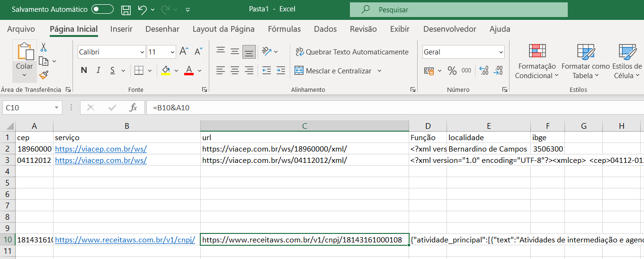The height and width of the screenshot is (259, 644).
Task: Open the Exibir tab
Action: point(400,29)
